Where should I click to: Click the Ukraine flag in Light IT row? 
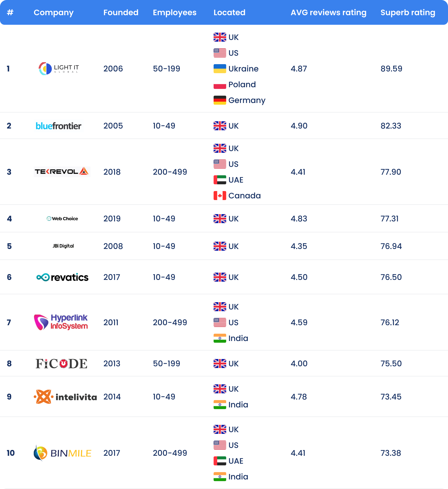tap(220, 69)
